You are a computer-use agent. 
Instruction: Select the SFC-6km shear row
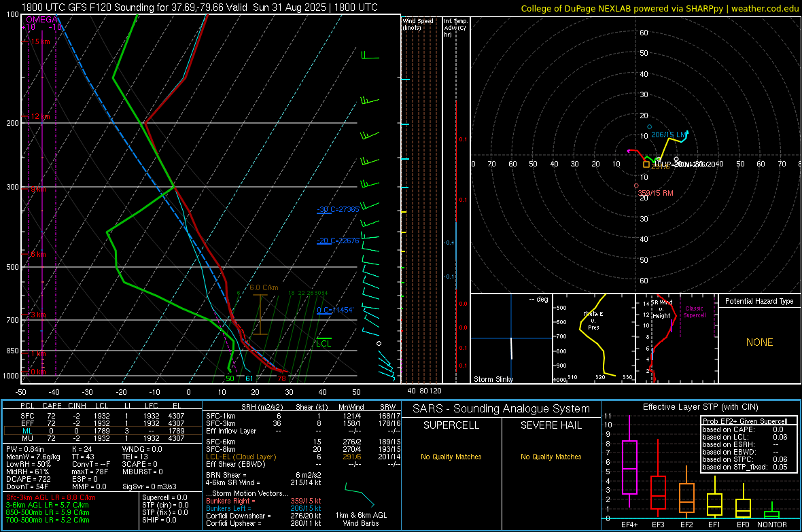tap(303, 442)
